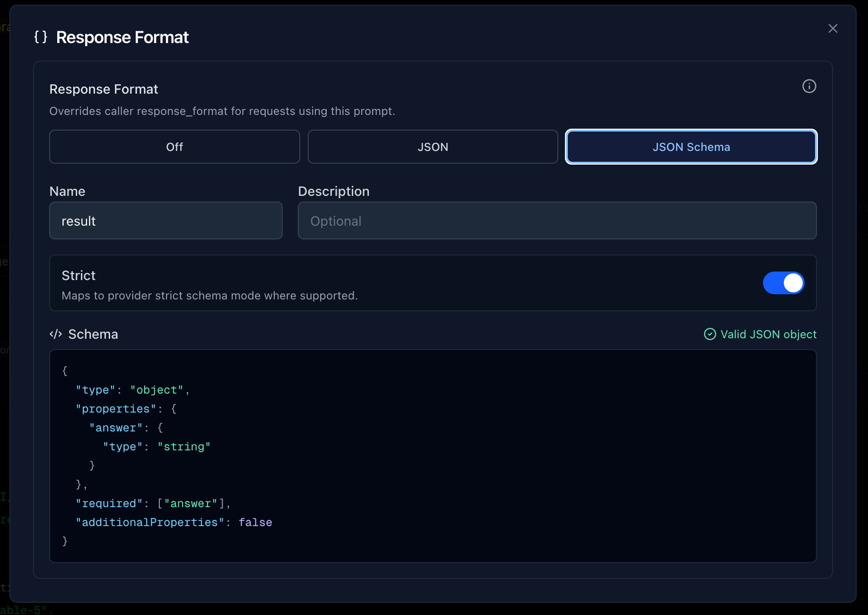
Task: Click the code brackets icon beside Schema
Action: [56, 334]
